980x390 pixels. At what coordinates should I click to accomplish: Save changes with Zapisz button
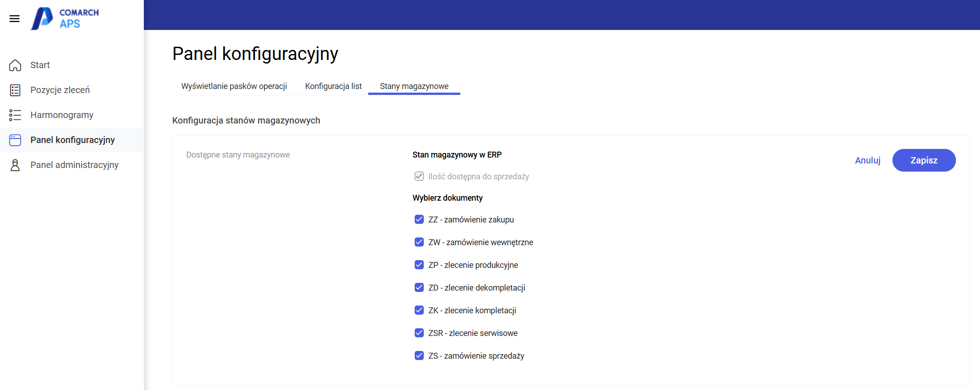(x=924, y=160)
